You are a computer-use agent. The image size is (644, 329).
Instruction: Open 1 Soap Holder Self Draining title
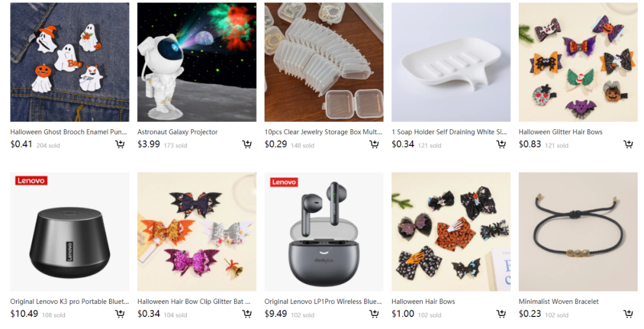(450, 132)
